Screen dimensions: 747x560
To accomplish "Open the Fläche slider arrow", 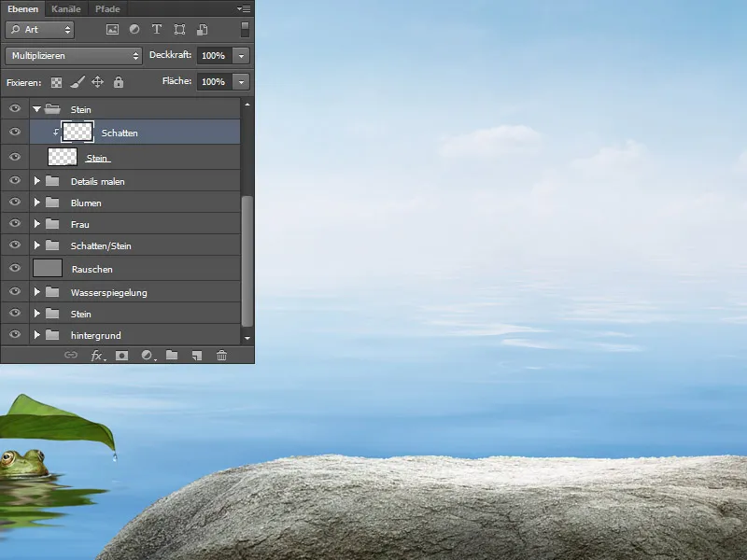I will click(x=241, y=82).
